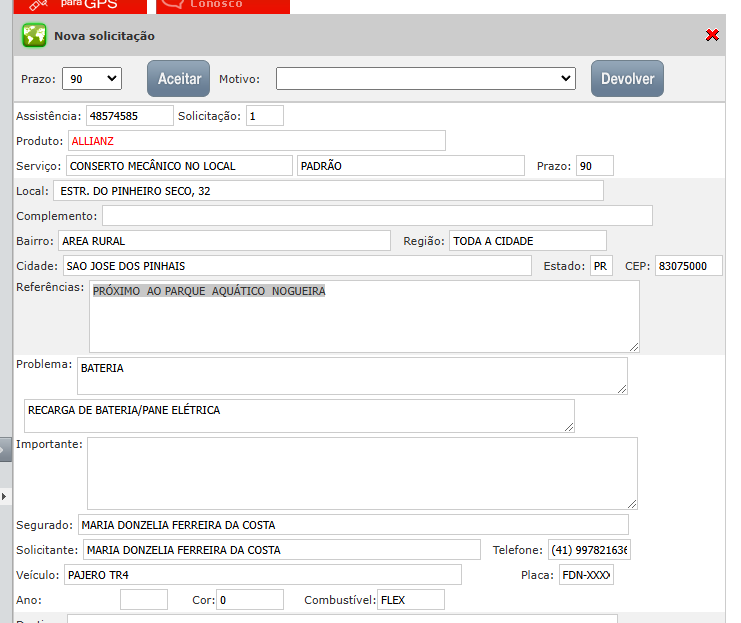Click the Problema text area BATERIA
The height and width of the screenshot is (623, 741).
click(x=352, y=376)
